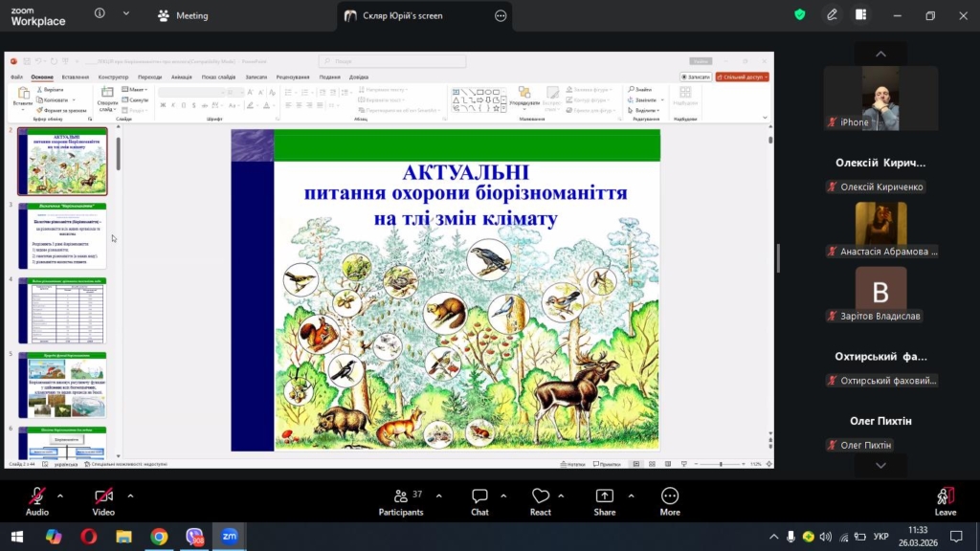Click the Share screen icon

[x=604, y=501]
